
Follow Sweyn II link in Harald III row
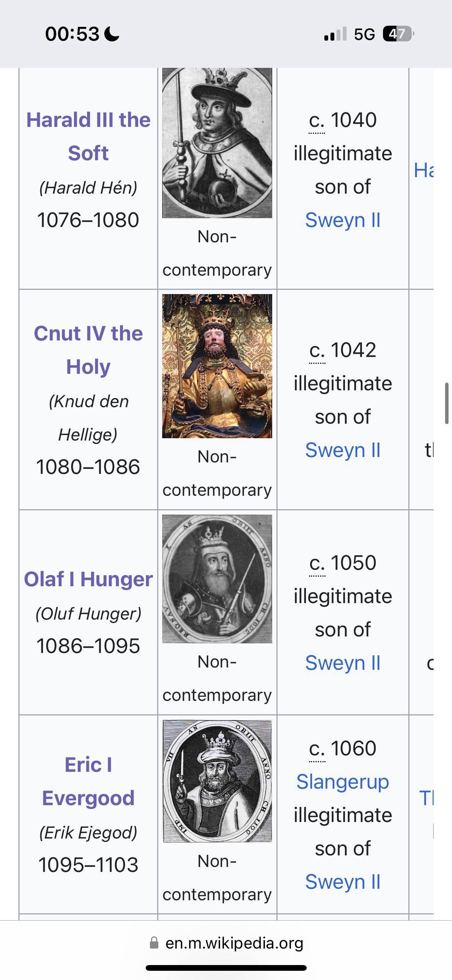tap(343, 220)
